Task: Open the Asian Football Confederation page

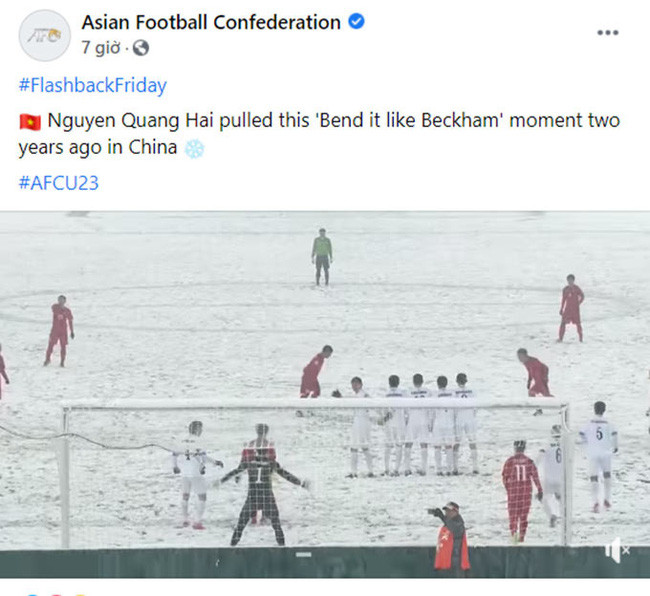Action: click(x=211, y=21)
